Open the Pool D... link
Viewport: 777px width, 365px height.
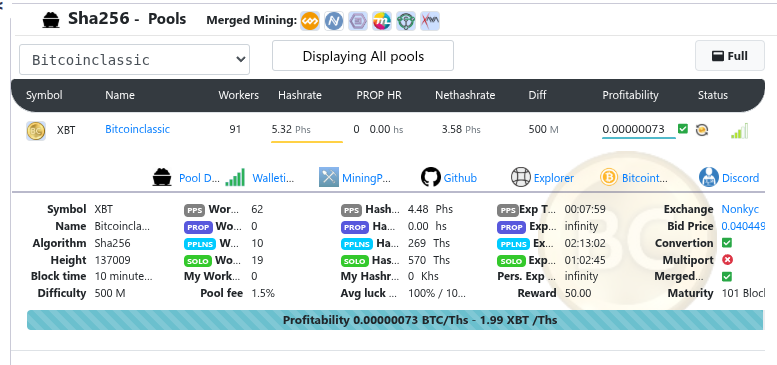[199, 178]
